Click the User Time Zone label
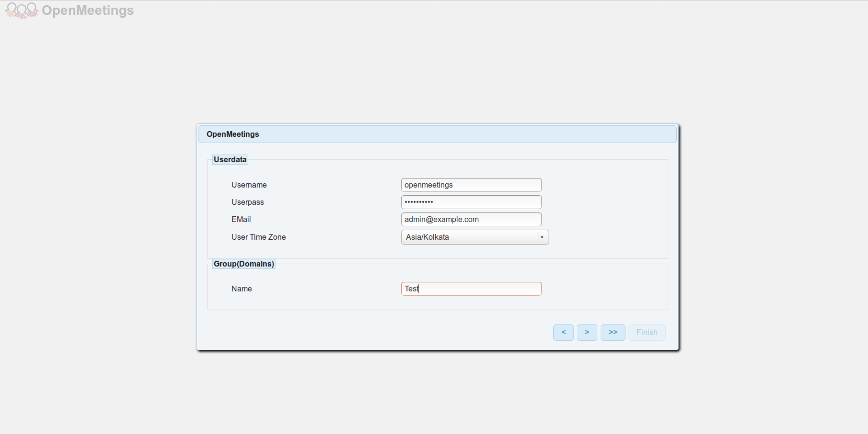 [x=259, y=237]
